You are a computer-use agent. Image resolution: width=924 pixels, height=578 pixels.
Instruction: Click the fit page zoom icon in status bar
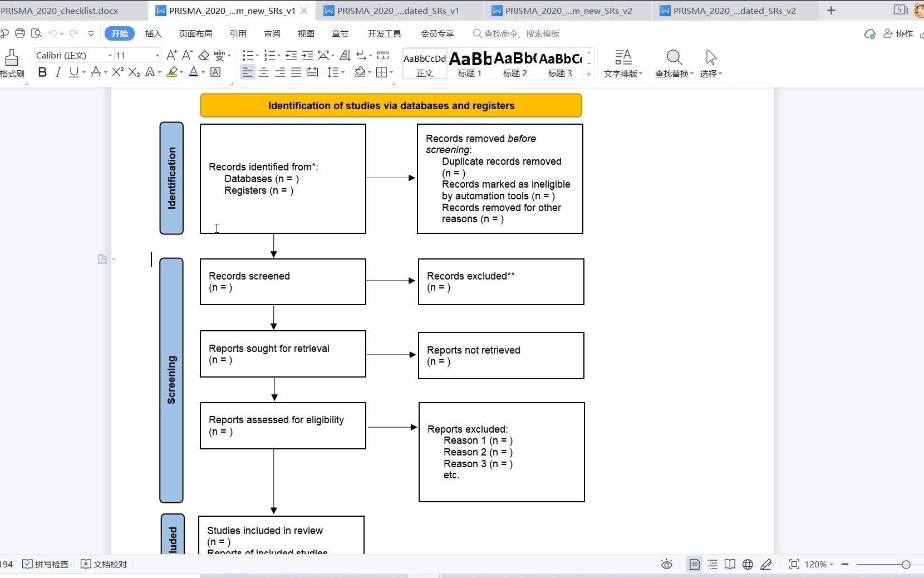pyautogui.click(x=794, y=565)
